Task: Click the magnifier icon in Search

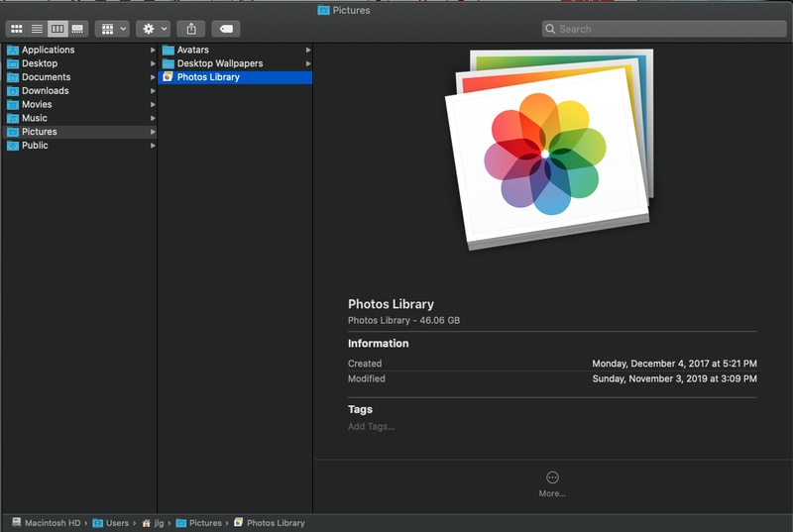Action: coord(550,29)
